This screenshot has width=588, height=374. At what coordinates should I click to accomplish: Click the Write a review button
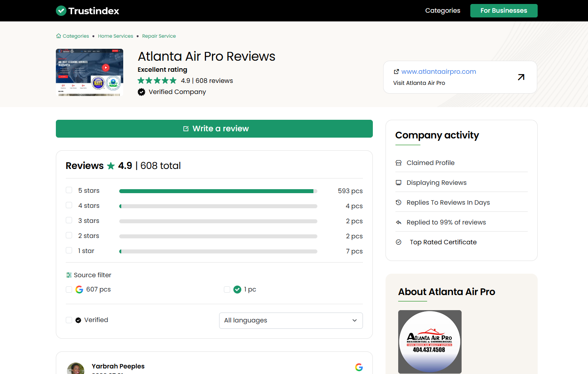point(214,129)
